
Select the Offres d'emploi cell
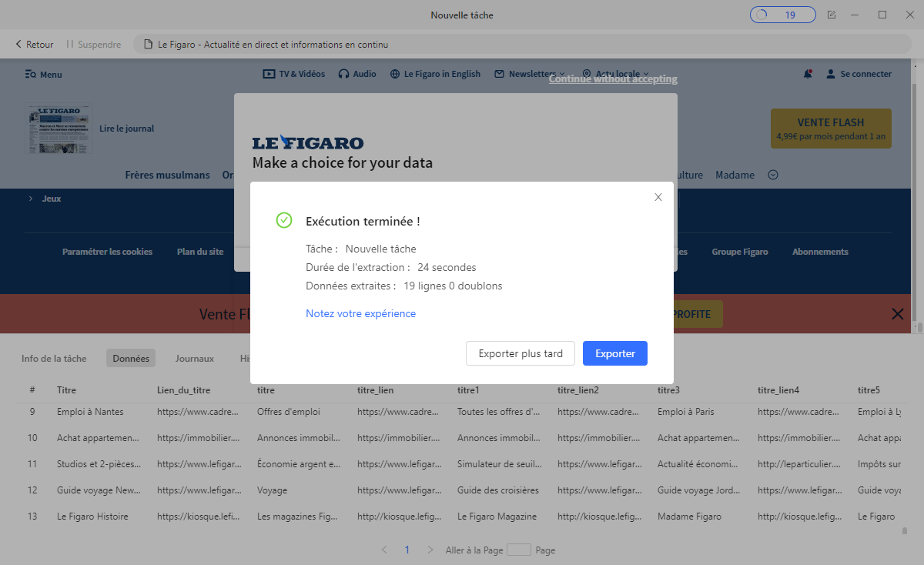click(x=288, y=412)
